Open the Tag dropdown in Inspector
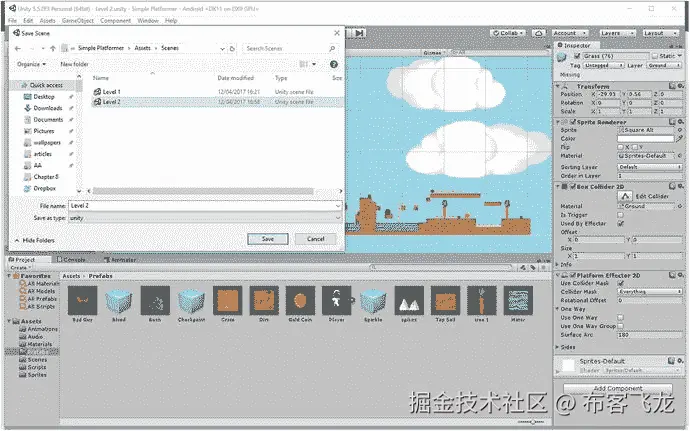The height and width of the screenshot is (431, 690). point(604,65)
